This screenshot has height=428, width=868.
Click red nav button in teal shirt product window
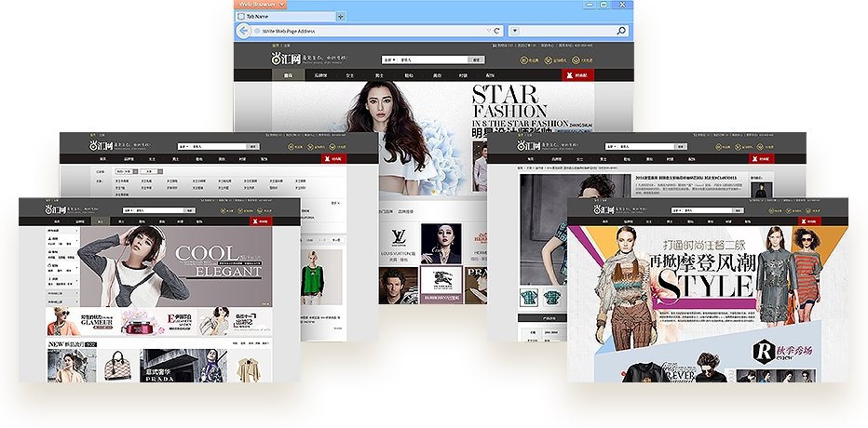pyautogui.click(x=762, y=159)
